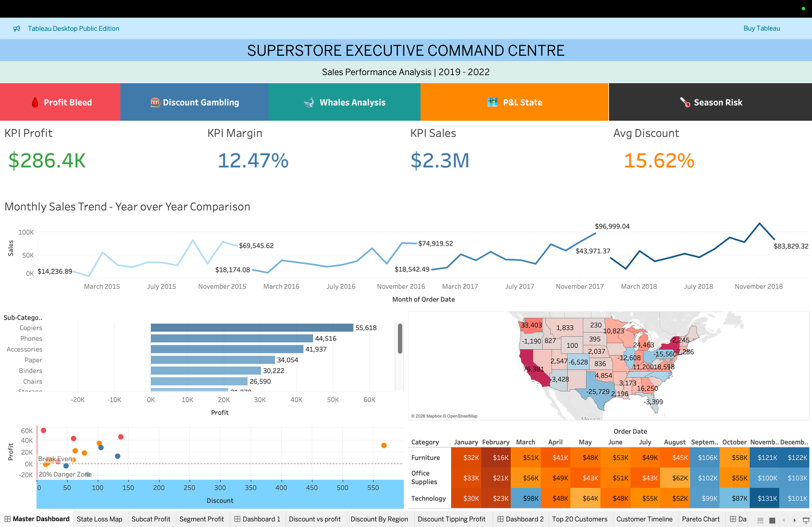The height and width of the screenshot is (527, 812).
Task: Click the orange scatter point at the far-right discount value
Action: [384, 445]
